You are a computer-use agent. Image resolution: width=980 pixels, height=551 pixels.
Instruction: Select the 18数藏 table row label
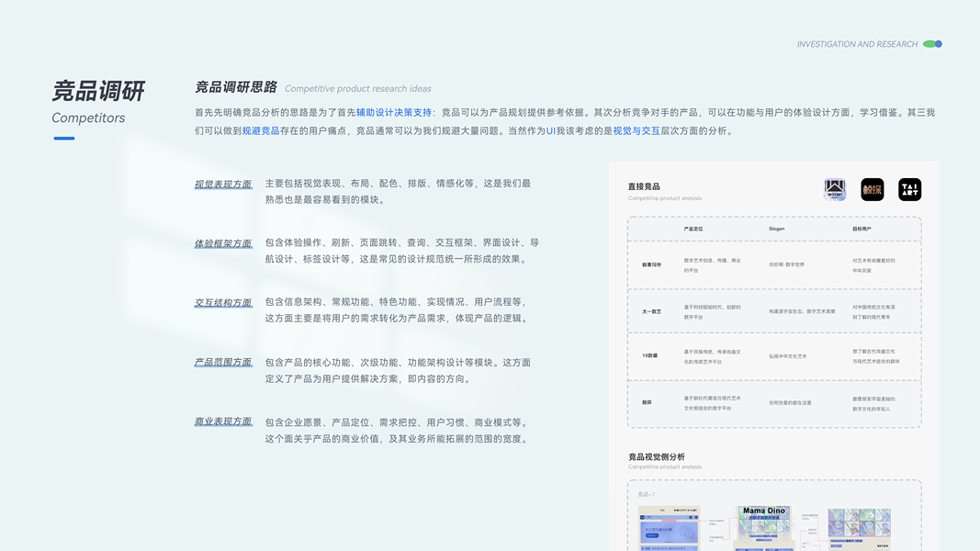click(x=649, y=355)
